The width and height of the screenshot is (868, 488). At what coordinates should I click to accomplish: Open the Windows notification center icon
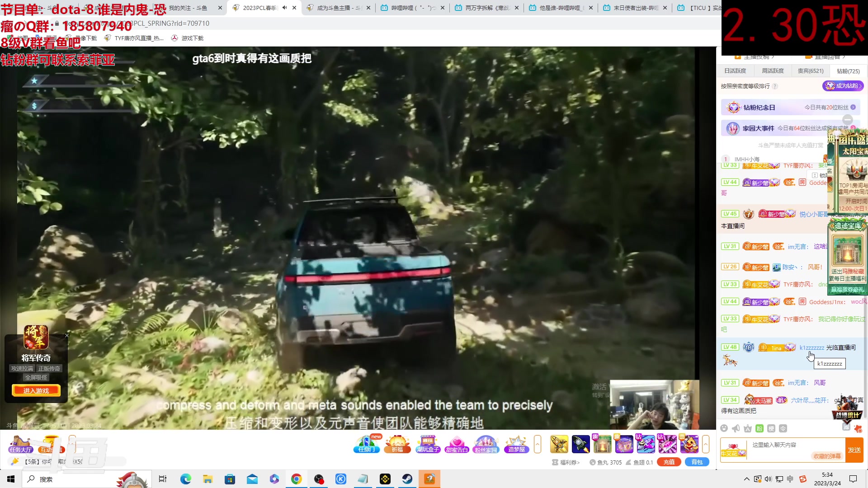(853, 479)
